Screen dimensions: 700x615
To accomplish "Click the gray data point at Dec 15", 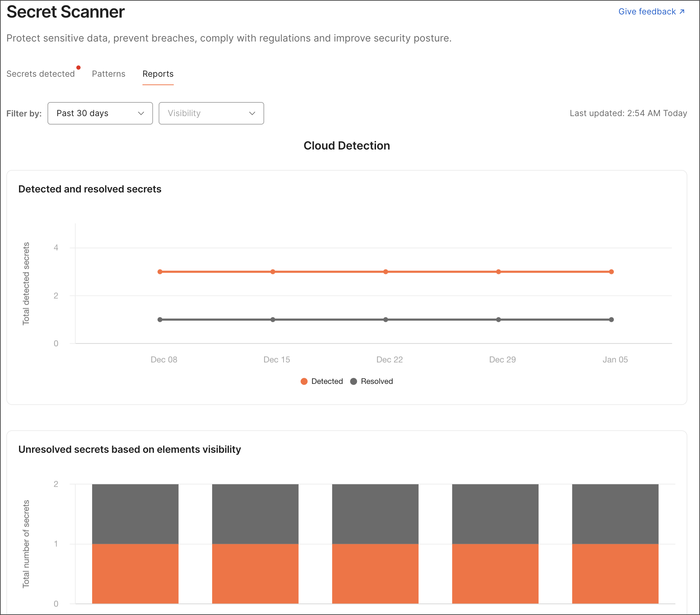I will click(x=273, y=319).
